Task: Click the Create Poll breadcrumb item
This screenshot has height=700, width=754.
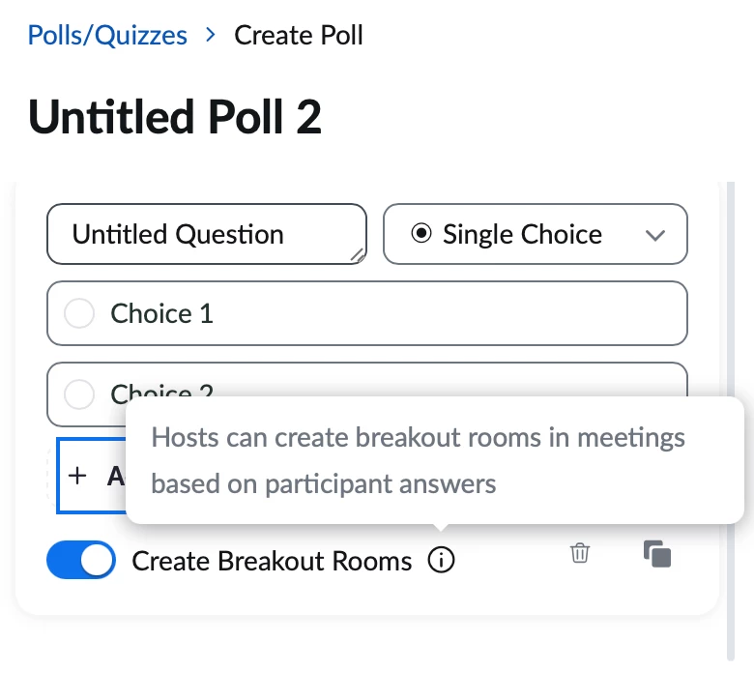Action: (x=299, y=36)
